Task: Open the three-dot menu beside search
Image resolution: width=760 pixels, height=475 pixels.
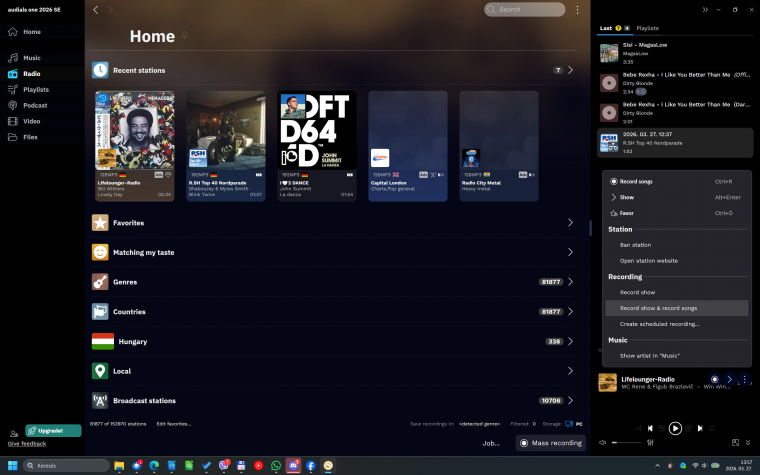Action: 577,10
